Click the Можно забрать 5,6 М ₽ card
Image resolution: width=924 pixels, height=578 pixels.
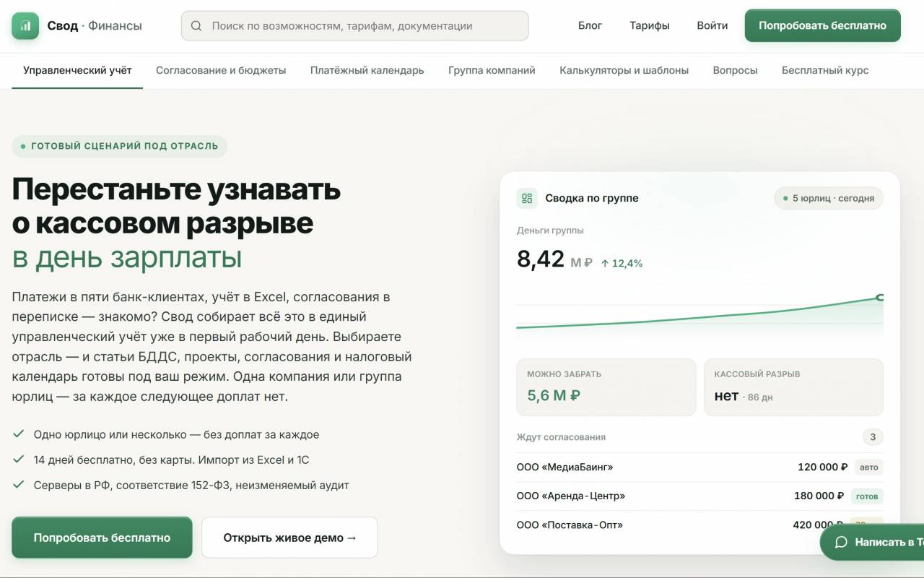click(x=606, y=387)
